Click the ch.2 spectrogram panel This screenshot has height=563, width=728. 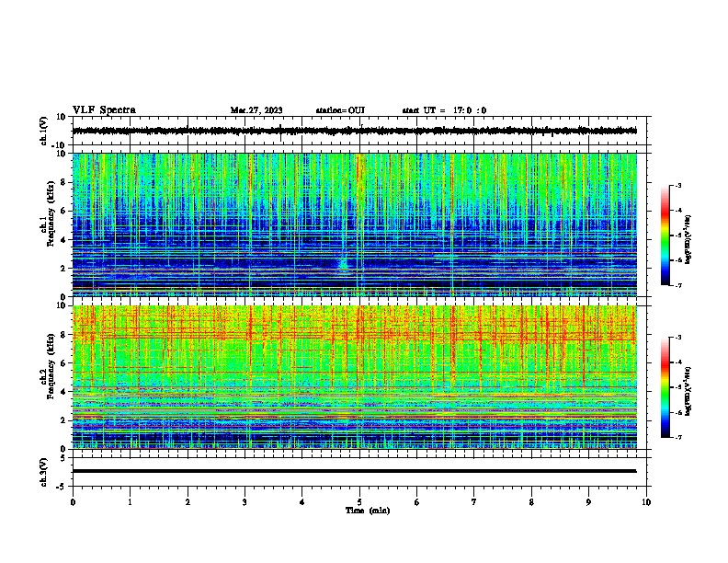point(354,377)
